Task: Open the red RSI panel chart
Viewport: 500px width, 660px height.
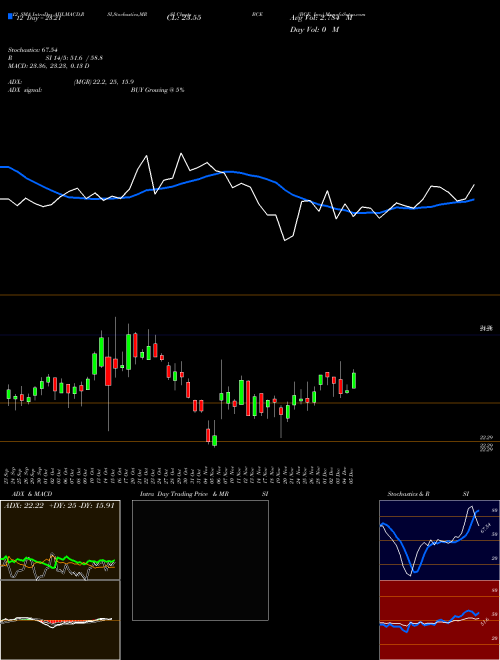Action: coord(439,620)
